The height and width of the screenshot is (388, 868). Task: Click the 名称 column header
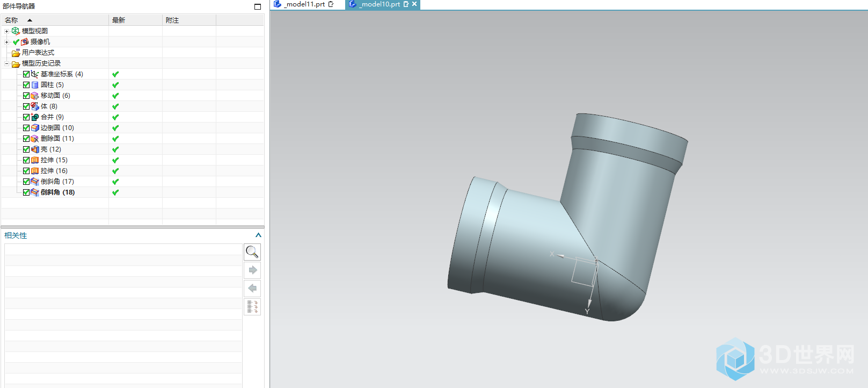[55, 20]
